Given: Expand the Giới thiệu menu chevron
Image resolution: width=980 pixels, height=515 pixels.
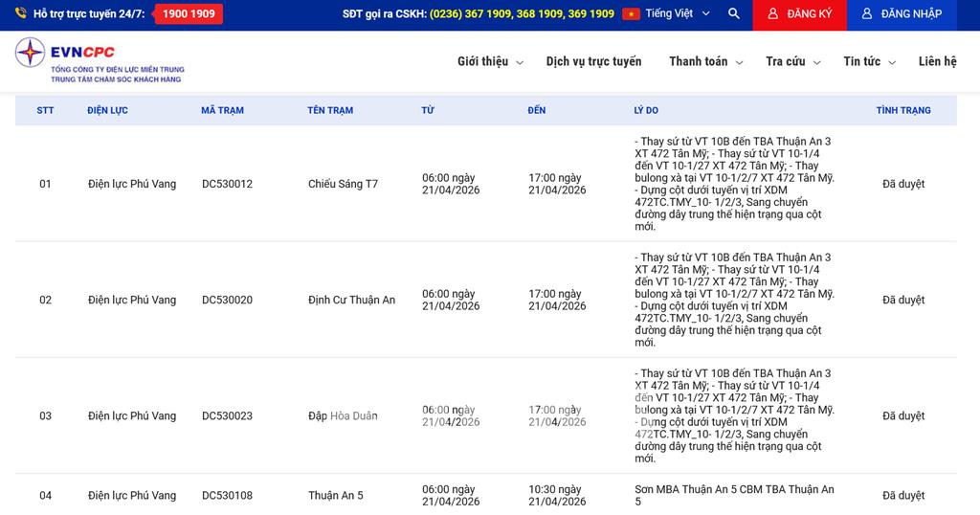Looking at the screenshot, I should click(520, 63).
